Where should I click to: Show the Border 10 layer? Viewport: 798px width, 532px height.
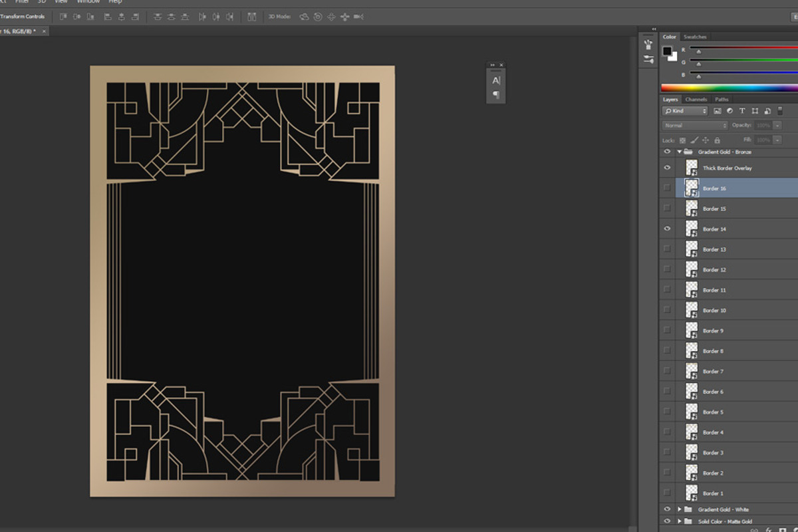point(667,311)
